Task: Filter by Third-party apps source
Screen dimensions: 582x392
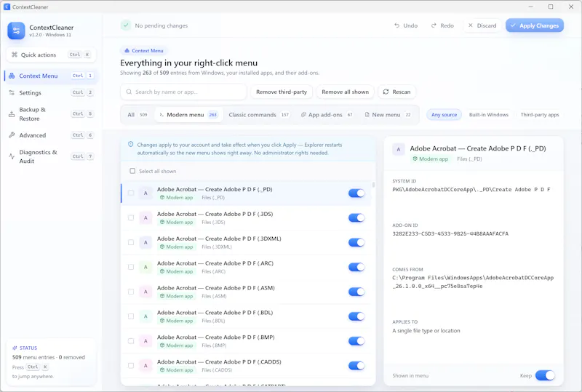Action: 540,115
